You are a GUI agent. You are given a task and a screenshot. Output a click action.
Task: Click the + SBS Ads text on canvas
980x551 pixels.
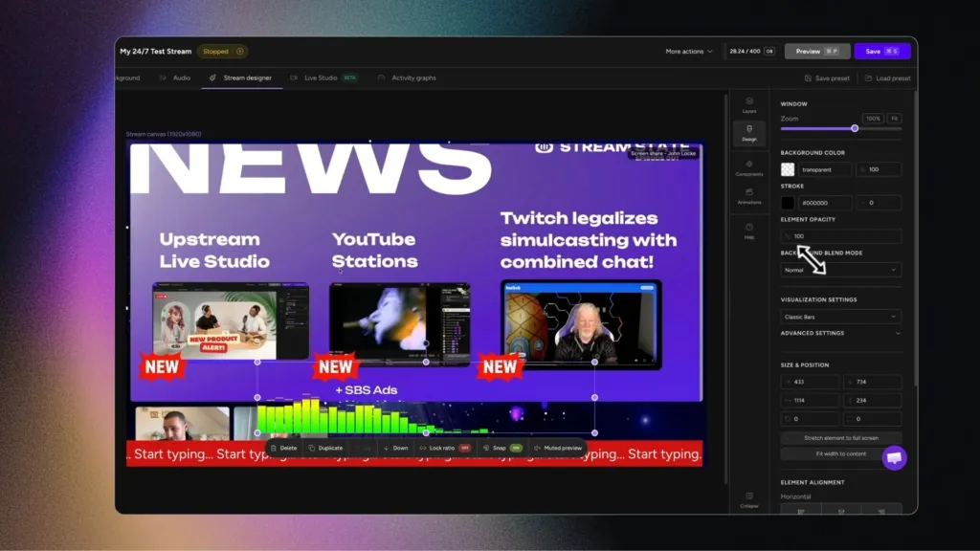(x=367, y=390)
